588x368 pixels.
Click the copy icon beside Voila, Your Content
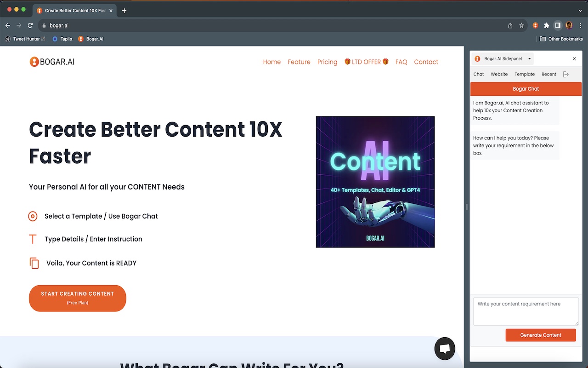coord(34,263)
